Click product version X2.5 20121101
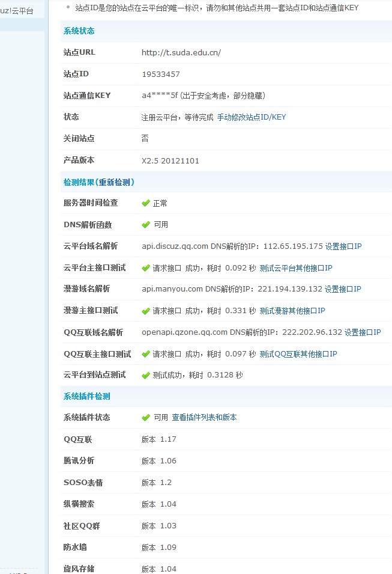 pyautogui.click(x=170, y=160)
